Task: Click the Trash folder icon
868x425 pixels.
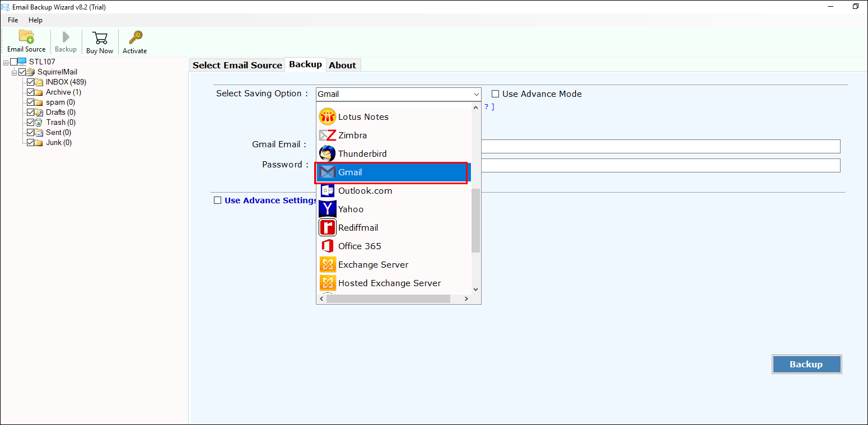Action: tap(39, 122)
